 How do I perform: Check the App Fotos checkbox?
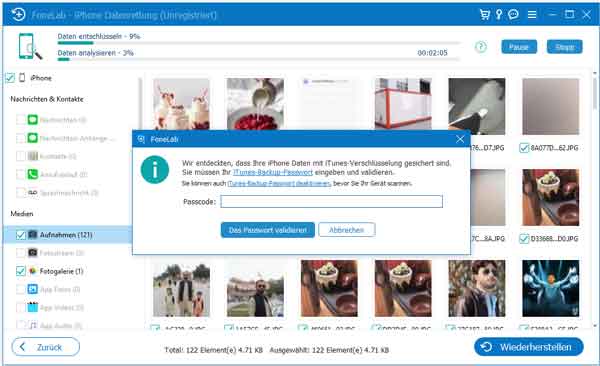pyautogui.click(x=21, y=289)
